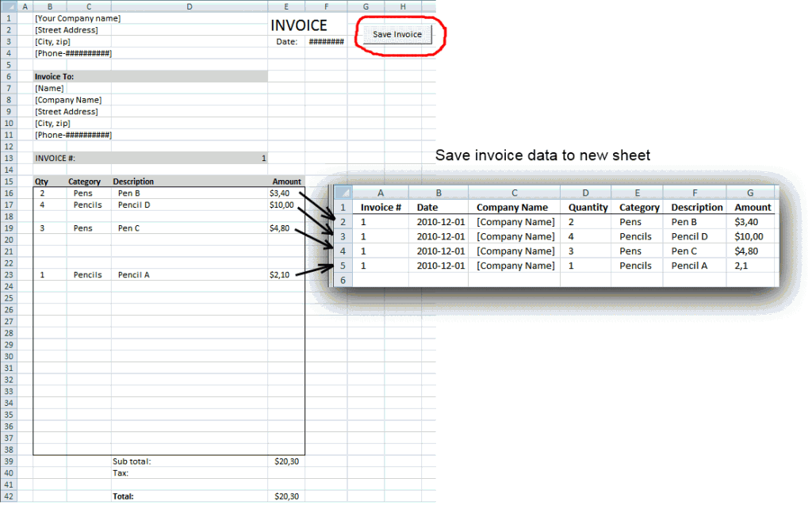Select column C header in data sheet
This screenshot has height=532, width=812.
[x=514, y=193]
